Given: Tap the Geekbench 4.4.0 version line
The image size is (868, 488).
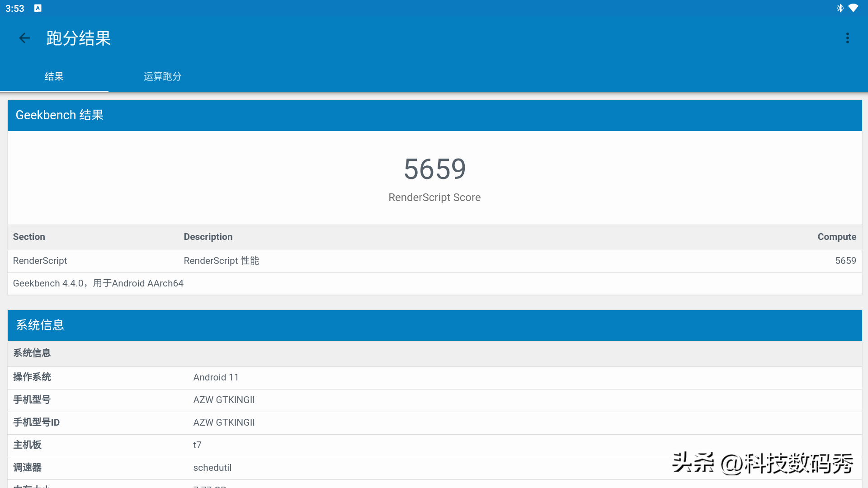Looking at the screenshot, I should pos(98,283).
